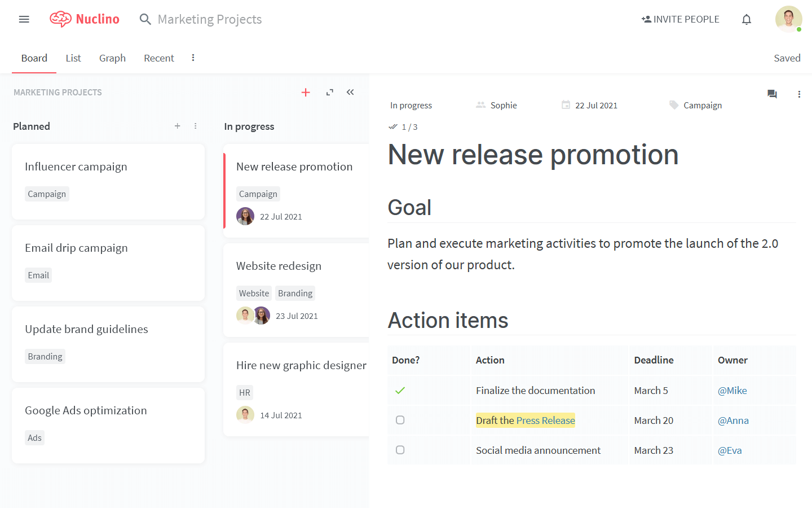Click the @Anna mention

point(733,421)
